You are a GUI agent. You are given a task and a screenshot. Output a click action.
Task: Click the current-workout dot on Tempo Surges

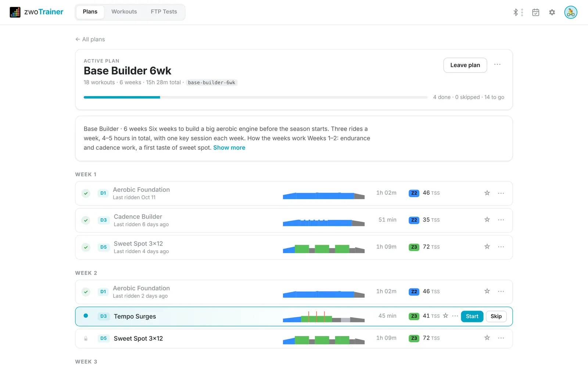[86, 316]
